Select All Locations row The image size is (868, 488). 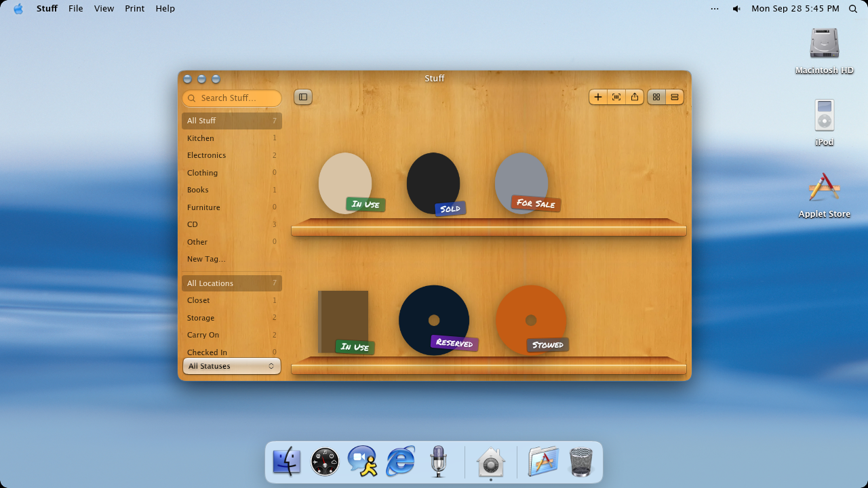click(x=232, y=283)
